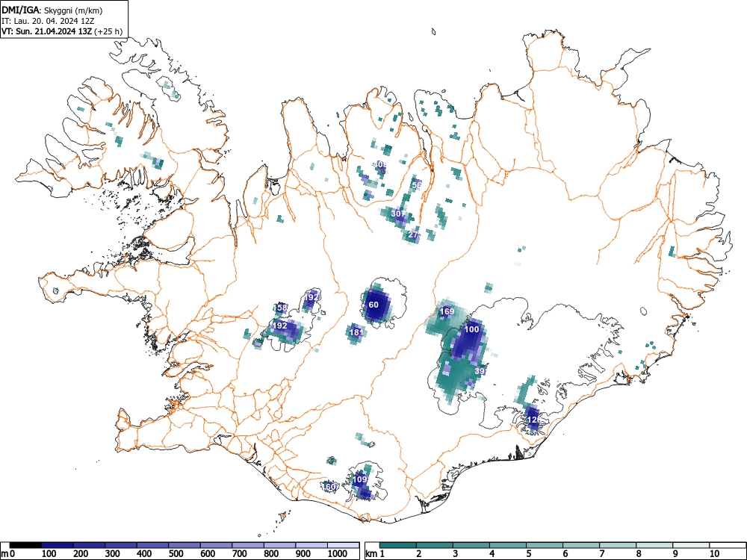Image resolution: width=747 pixels, height=560 pixels.
Task: Click the 100 visibility value on the map
Action: pyautogui.click(x=471, y=329)
